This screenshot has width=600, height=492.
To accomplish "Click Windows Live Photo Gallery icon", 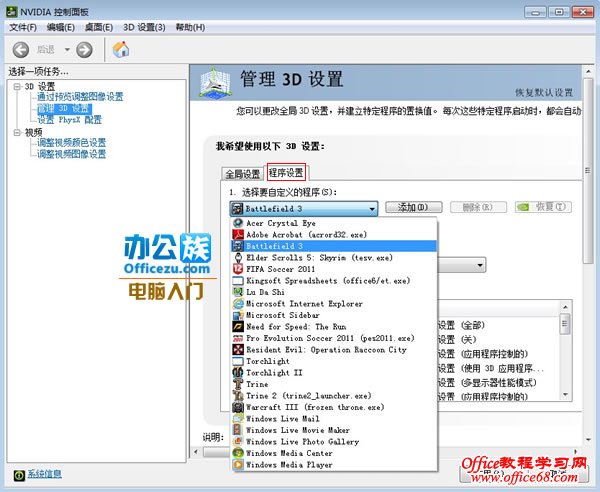I will coord(238,441).
